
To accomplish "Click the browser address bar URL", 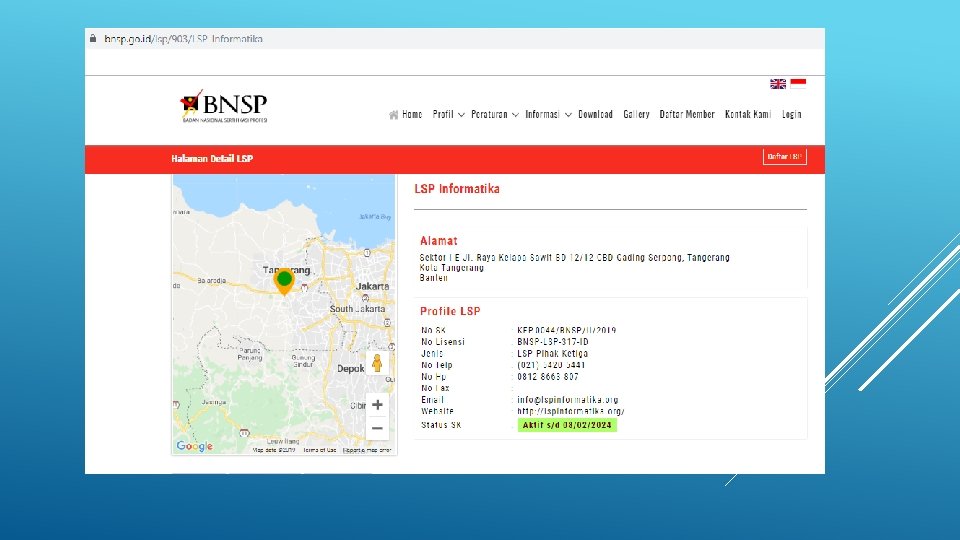I will [183, 39].
